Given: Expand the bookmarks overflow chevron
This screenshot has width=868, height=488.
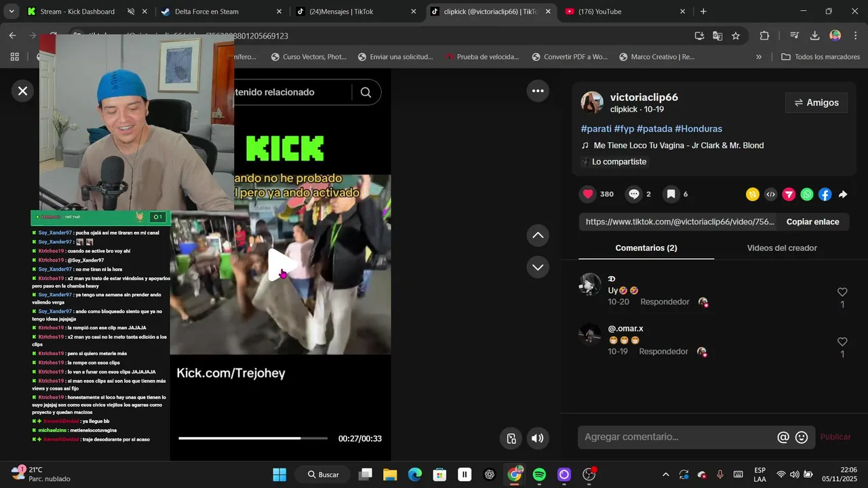Looking at the screenshot, I should pyautogui.click(x=758, y=57).
